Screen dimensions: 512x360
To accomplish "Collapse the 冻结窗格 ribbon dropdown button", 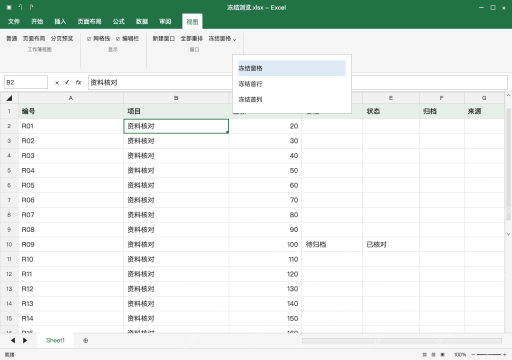I will coord(222,39).
